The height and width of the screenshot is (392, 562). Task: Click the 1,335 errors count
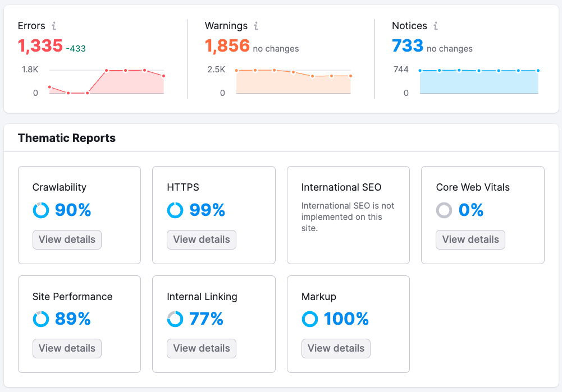[40, 46]
